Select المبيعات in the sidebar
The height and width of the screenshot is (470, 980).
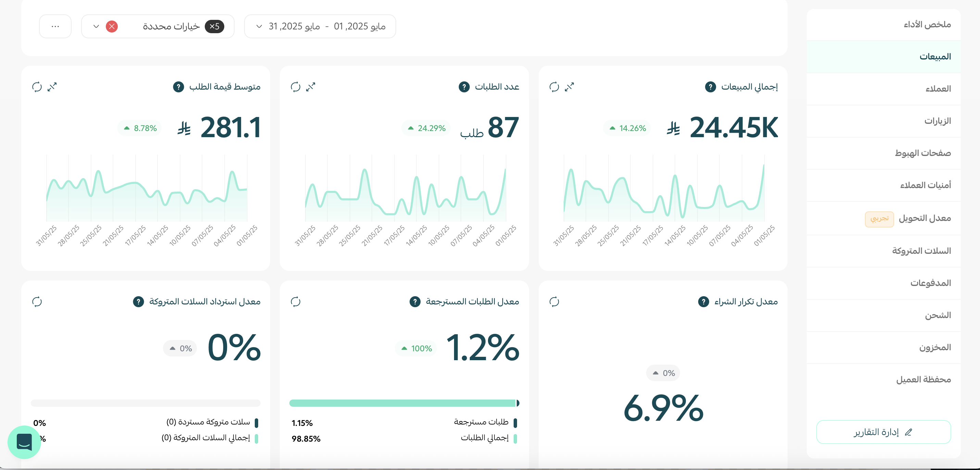point(883,57)
